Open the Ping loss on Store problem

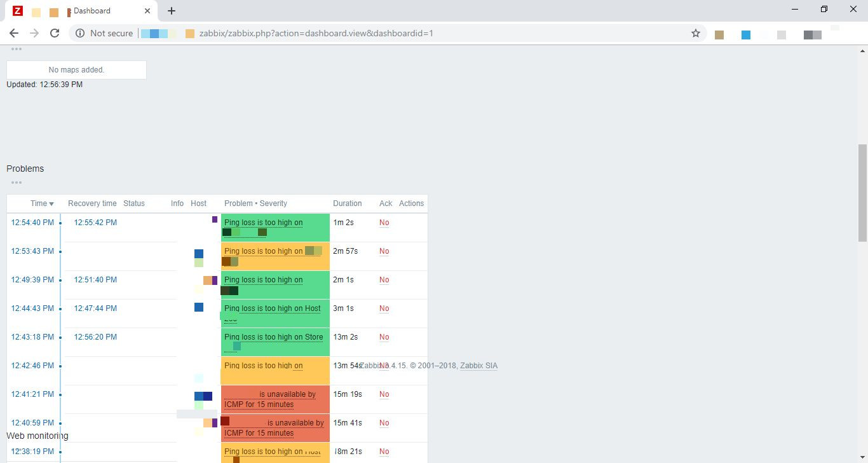click(273, 337)
